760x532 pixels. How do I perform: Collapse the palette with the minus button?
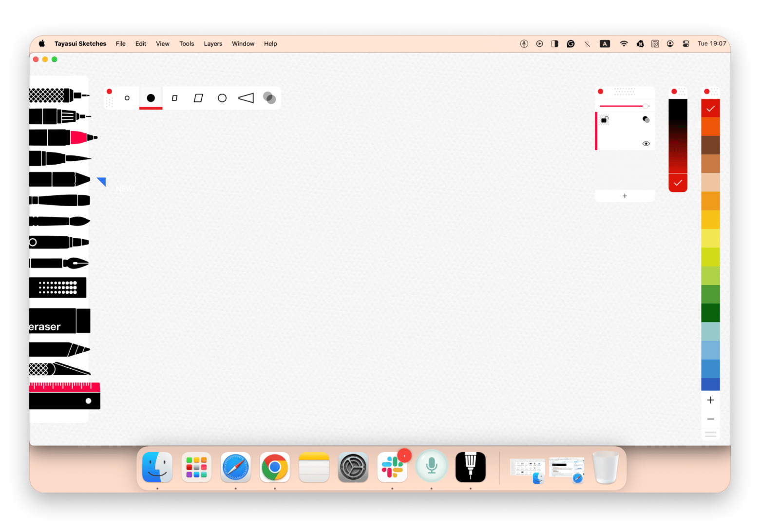(x=710, y=419)
